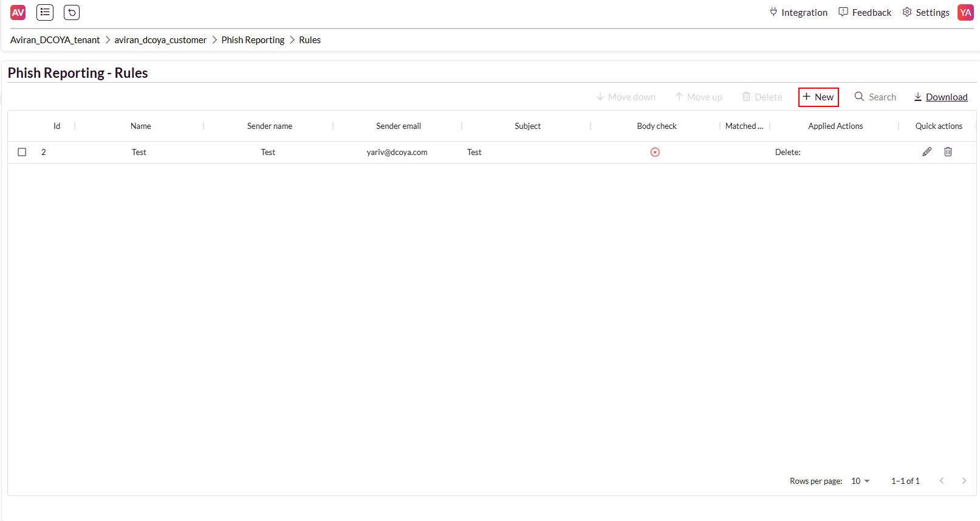This screenshot has width=980, height=521.
Task: Select the checkbox for rule Id 2
Action: (22, 152)
